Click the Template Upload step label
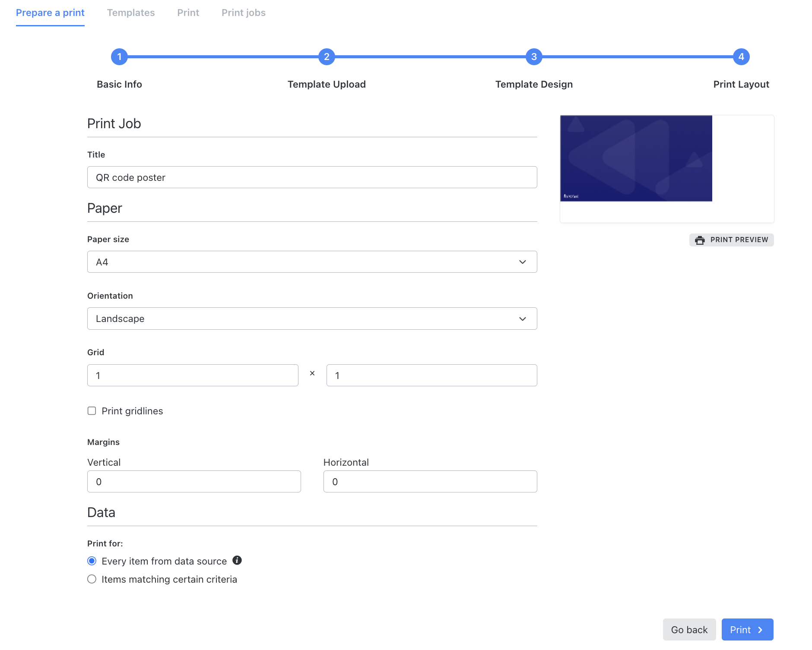This screenshot has height=650, width=812. [327, 85]
